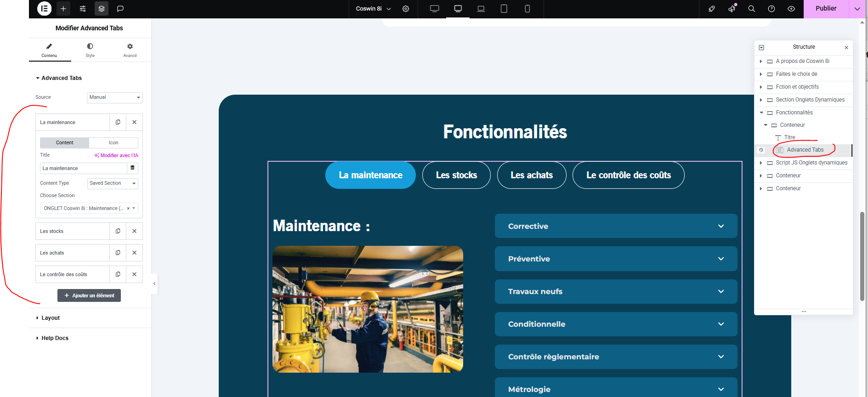Click the rocket icon in top bar
The image size is (868, 397).
pyautogui.click(x=712, y=9)
